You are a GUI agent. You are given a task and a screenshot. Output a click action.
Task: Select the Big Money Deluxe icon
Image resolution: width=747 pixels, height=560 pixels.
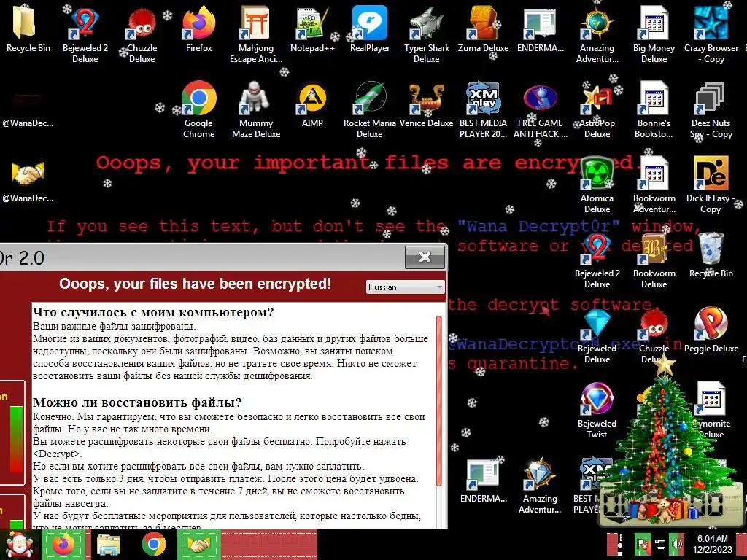pos(654,34)
